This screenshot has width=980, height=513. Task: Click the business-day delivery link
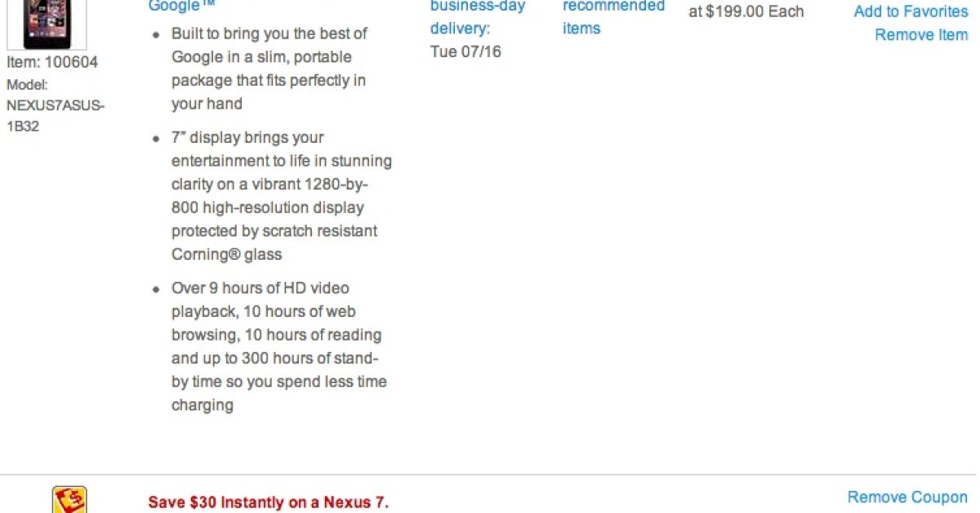477,17
